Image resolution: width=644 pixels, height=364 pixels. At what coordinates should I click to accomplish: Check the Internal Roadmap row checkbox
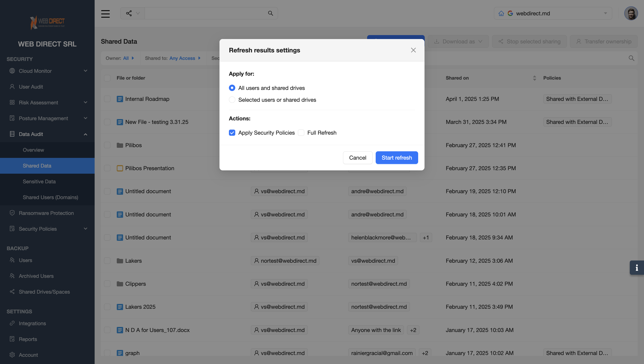(107, 99)
